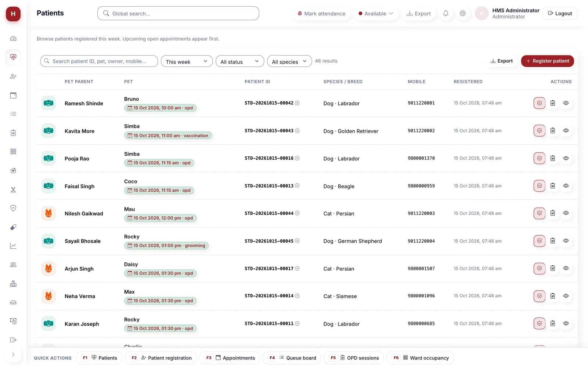Viewport: 588px width, 368px height.
Task: Focus the patient search field
Action: [x=99, y=61]
